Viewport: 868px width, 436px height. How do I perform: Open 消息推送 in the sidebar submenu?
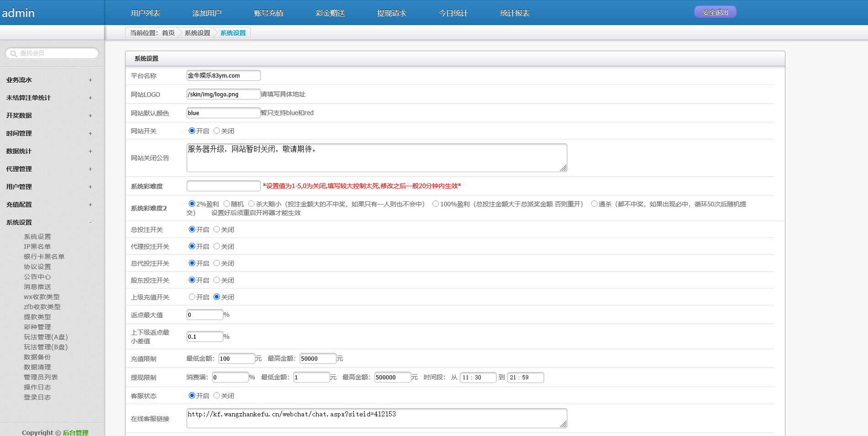point(37,287)
